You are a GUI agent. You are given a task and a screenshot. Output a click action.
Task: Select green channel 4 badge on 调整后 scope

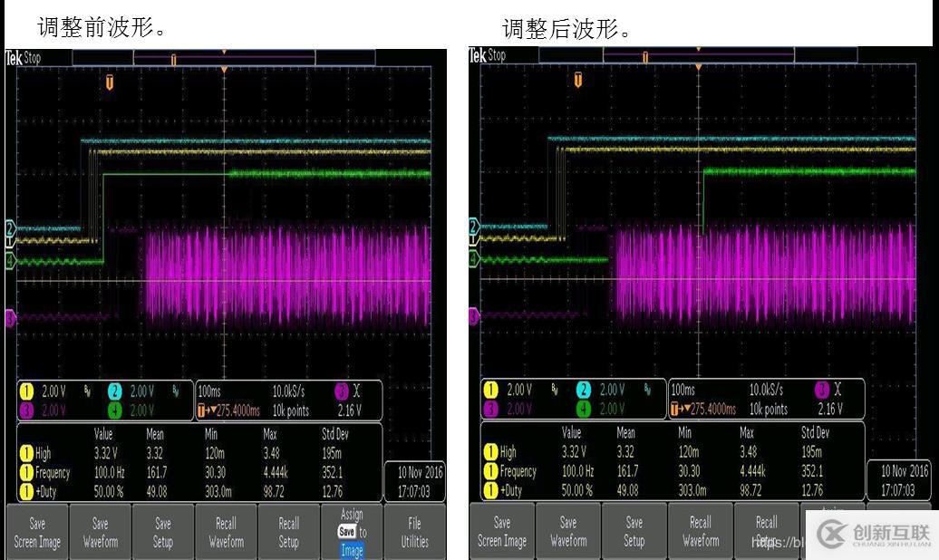click(x=584, y=409)
